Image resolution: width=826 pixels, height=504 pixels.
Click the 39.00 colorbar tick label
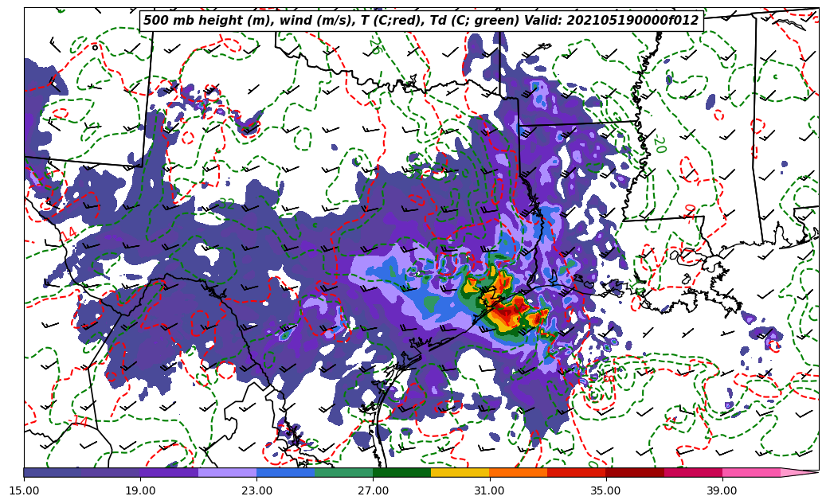coord(722,490)
